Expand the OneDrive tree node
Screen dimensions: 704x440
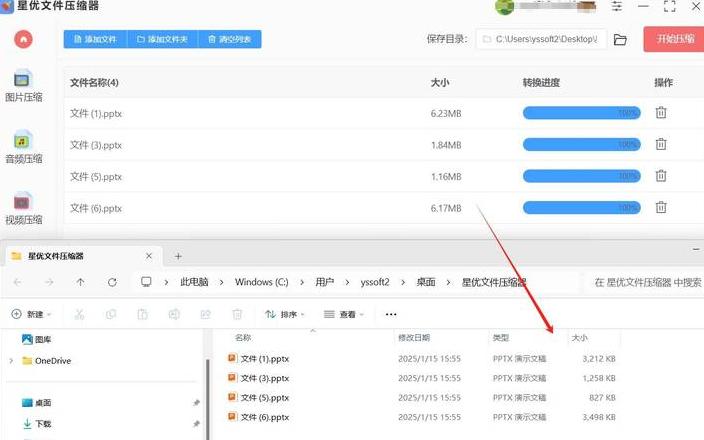click(11, 361)
